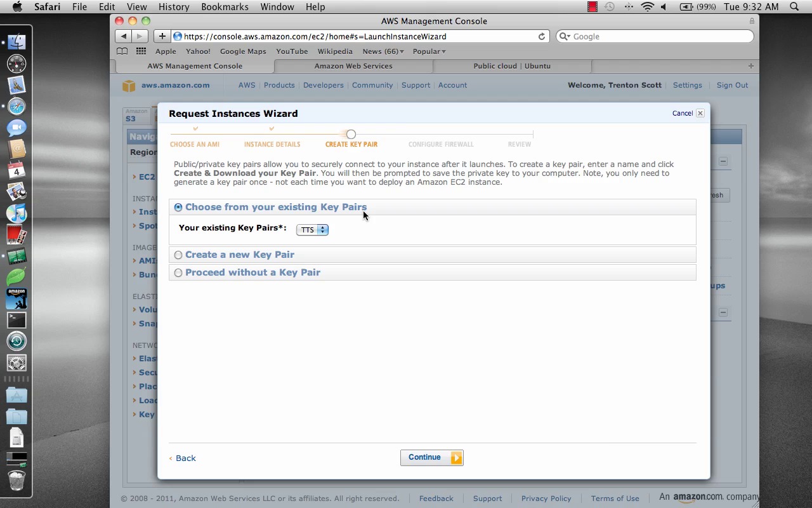Click the URL address bar
Viewport: 812px width, 508px height.
(x=360, y=36)
